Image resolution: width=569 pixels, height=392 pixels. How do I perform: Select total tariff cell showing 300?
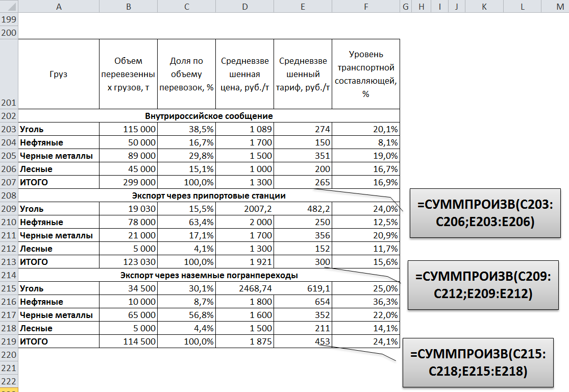(303, 262)
